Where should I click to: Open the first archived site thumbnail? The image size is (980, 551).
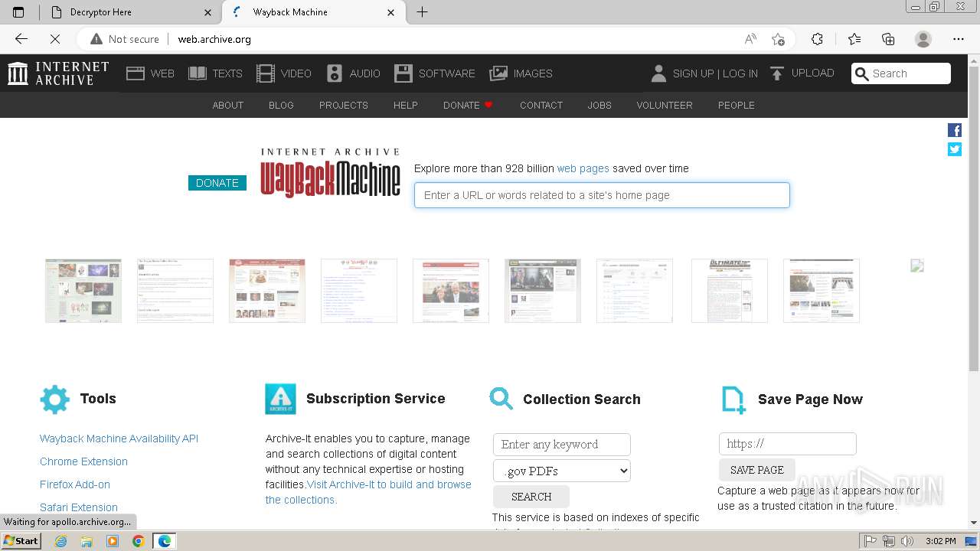[83, 291]
